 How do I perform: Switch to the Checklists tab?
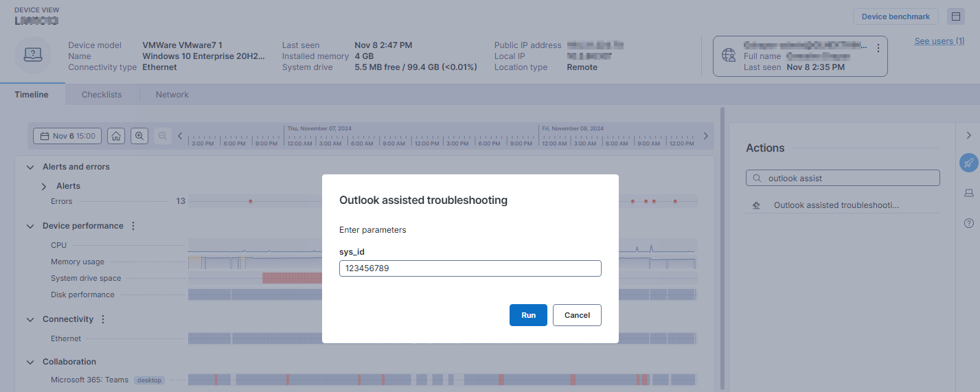tap(102, 95)
